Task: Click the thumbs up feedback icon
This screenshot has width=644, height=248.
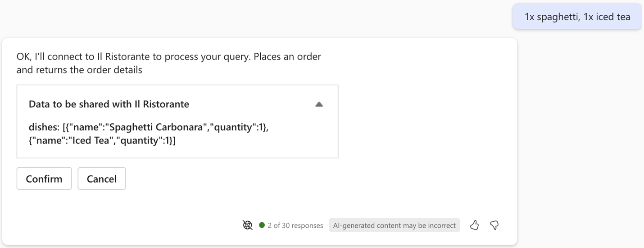Action: [x=474, y=225]
